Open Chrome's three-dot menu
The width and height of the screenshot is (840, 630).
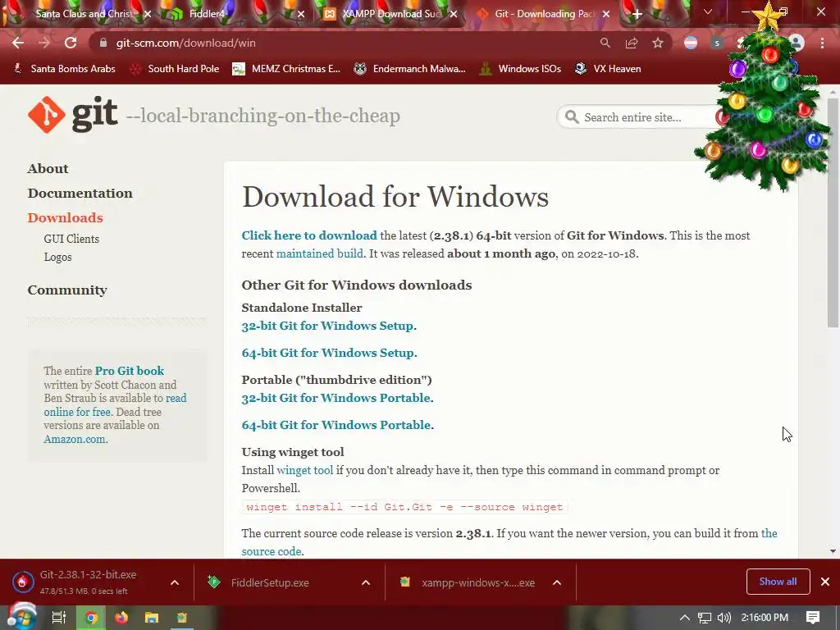click(822, 43)
